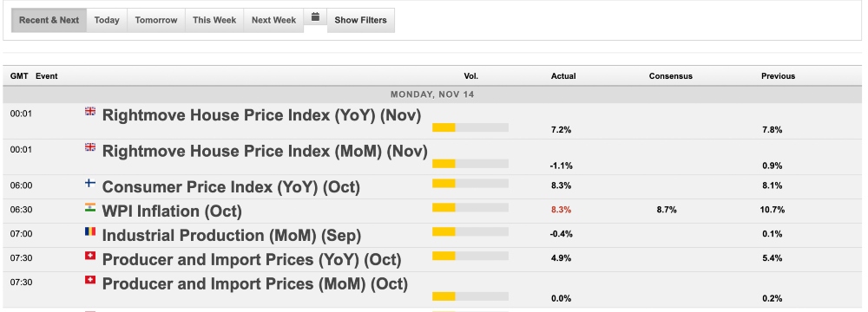Click the 06:00 time cell
The height and width of the screenshot is (312, 868).
pyautogui.click(x=21, y=185)
